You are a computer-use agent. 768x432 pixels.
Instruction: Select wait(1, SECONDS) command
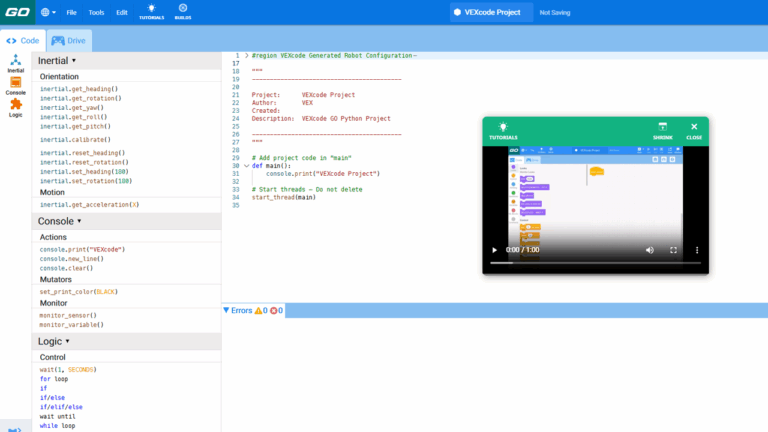68,369
